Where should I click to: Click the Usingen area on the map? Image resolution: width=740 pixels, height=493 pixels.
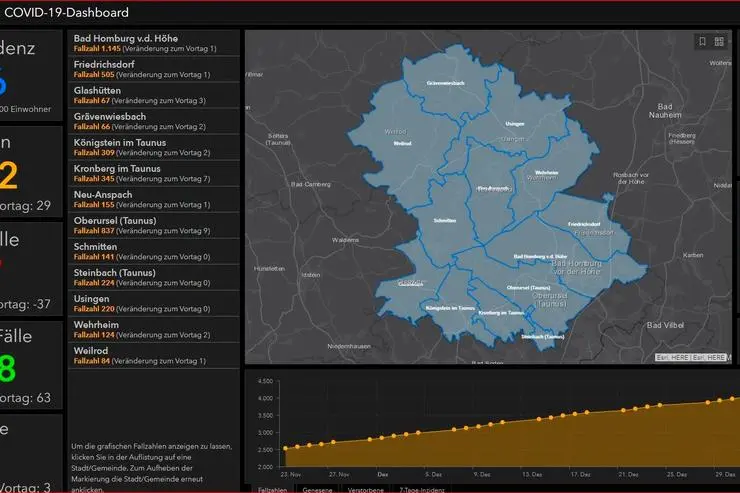pyautogui.click(x=514, y=124)
